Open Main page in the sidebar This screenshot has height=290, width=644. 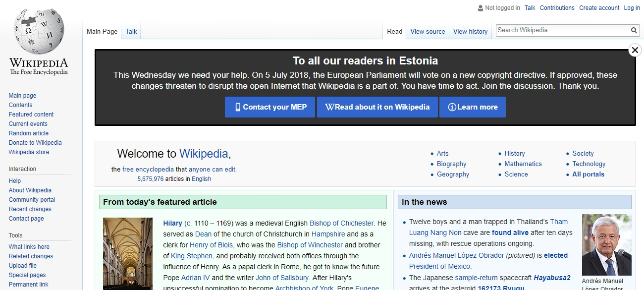pos(22,96)
